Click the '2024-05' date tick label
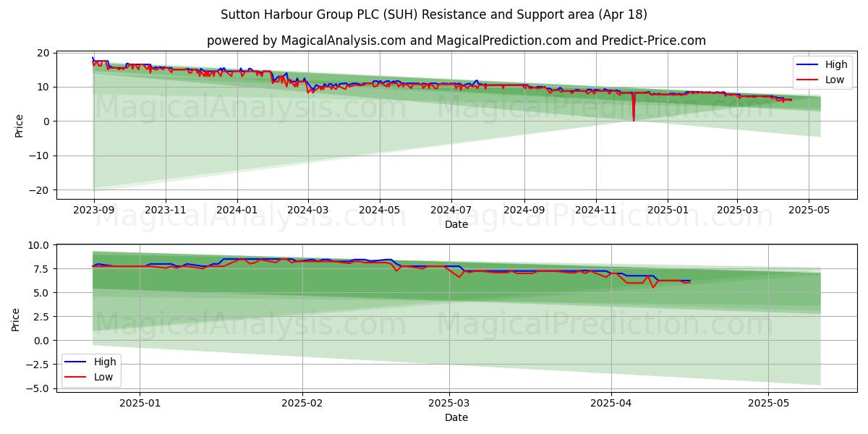 point(380,210)
